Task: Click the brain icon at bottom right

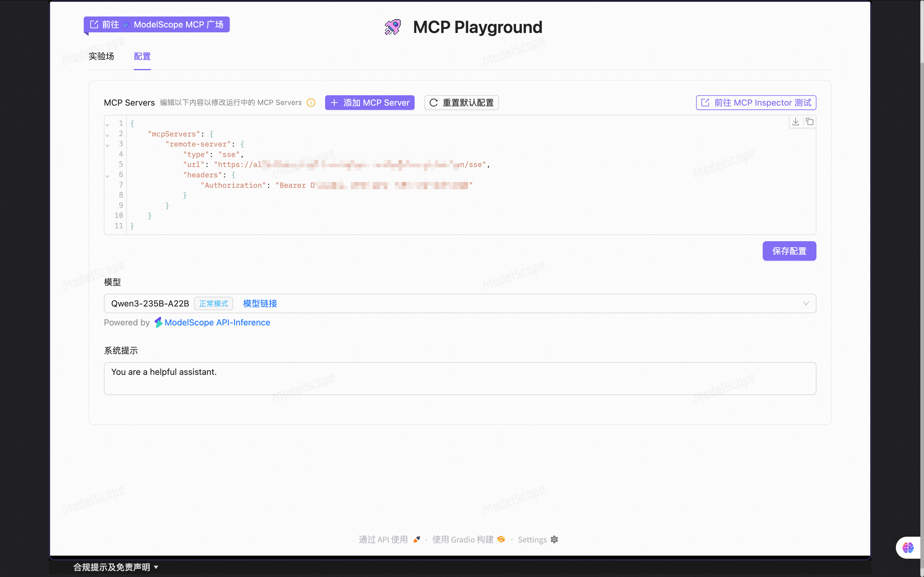Action: (x=908, y=548)
